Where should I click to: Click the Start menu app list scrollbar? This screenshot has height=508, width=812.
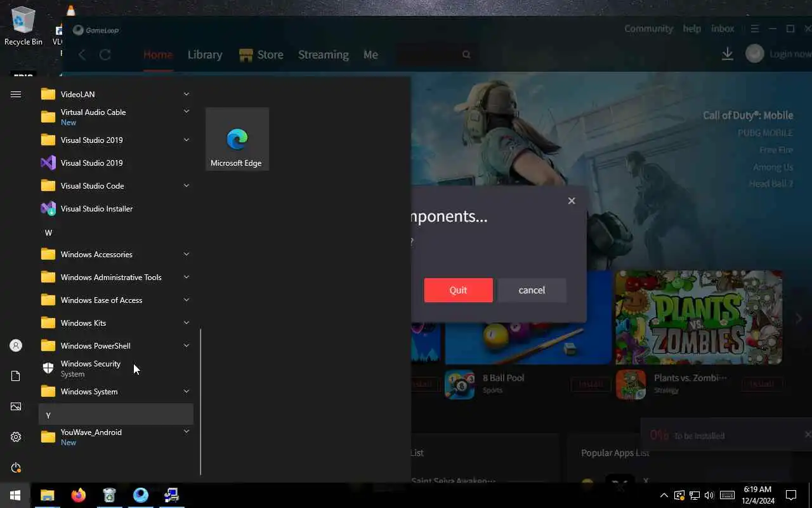click(x=200, y=401)
